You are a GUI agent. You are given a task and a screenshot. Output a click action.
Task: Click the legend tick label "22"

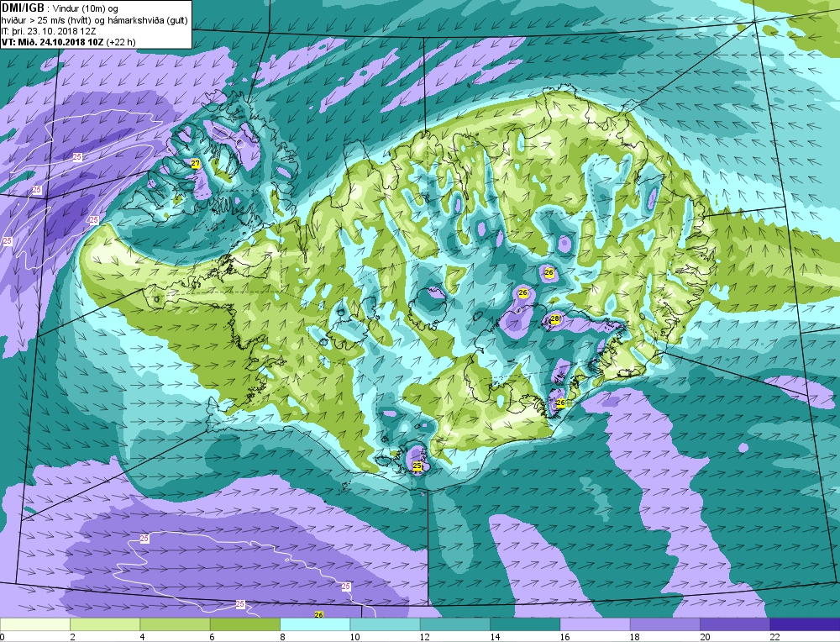point(774,637)
